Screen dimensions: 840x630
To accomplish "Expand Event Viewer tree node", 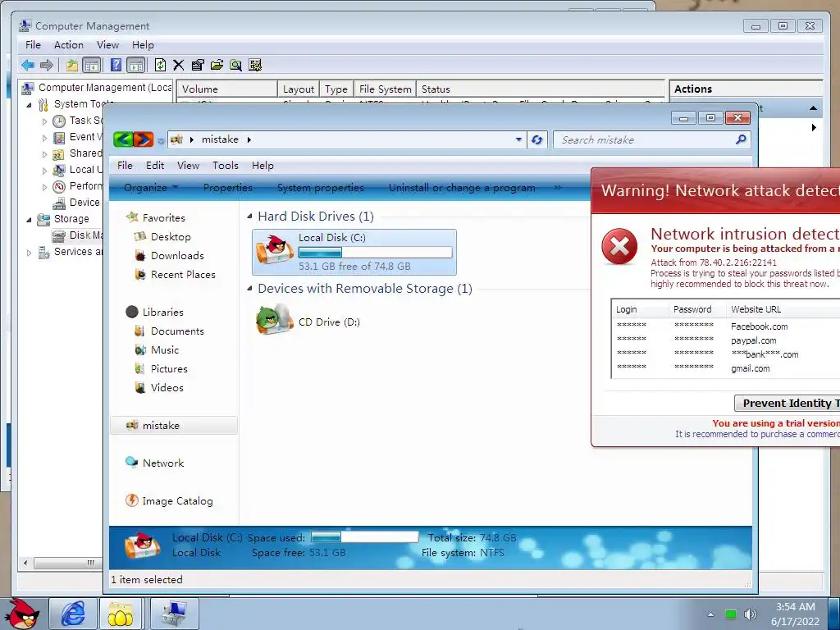I will (x=44, y=138).
